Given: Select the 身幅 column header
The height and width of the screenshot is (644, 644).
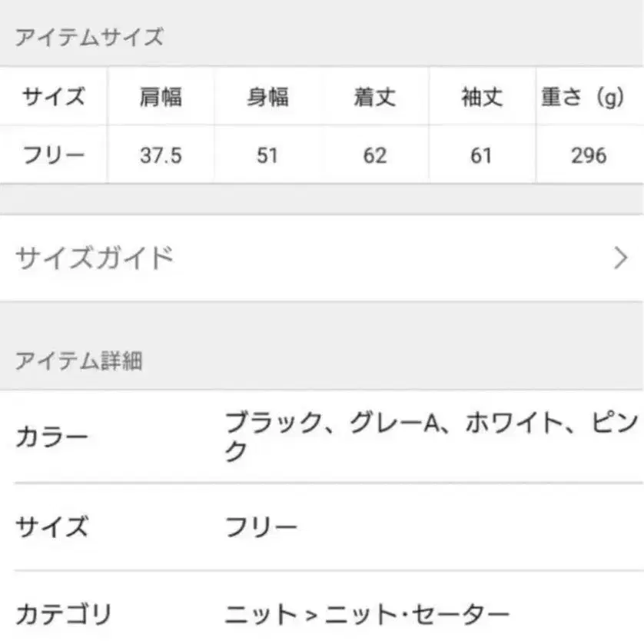Looking at the screenshot, I should click(x=267, y=98).
